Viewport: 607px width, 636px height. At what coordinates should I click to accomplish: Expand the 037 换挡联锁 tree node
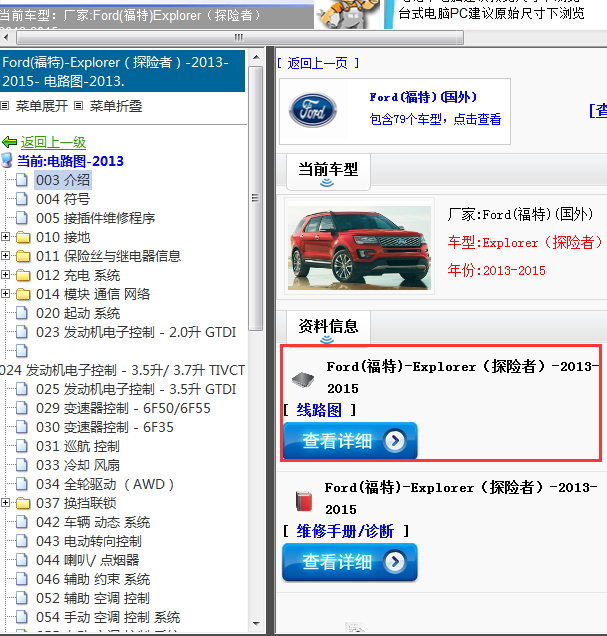(7, 503)
